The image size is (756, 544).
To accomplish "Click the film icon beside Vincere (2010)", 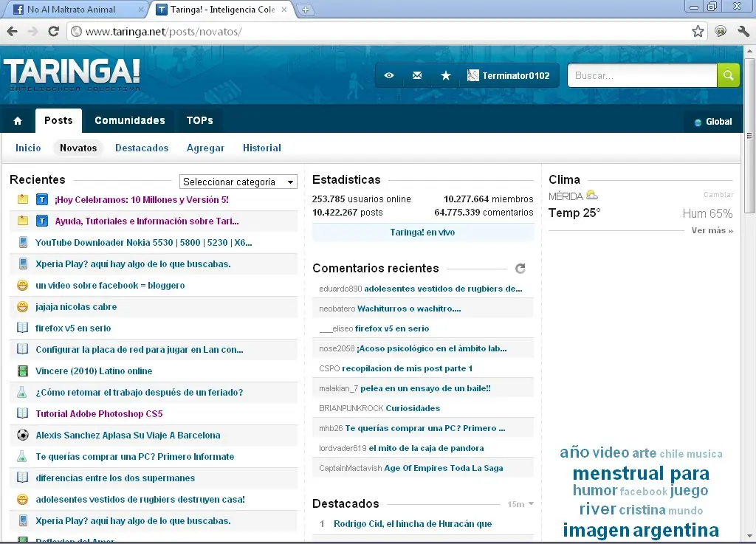I will coord(22,371).
